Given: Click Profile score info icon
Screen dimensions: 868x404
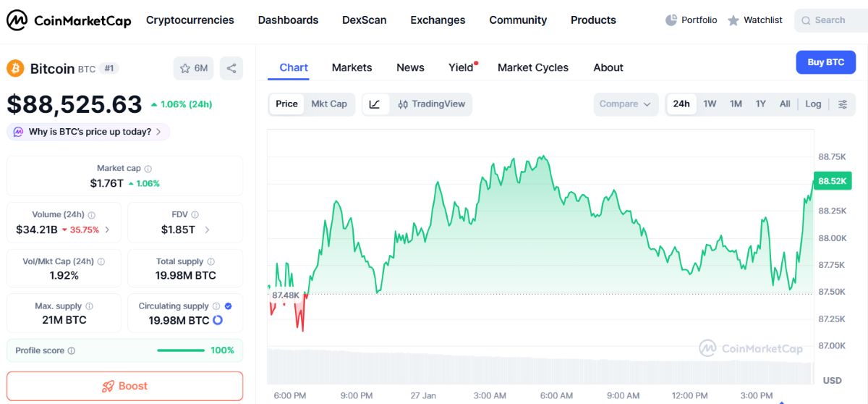Looking at the screenshot, I should pyautogui.click(x=72, y=351).
